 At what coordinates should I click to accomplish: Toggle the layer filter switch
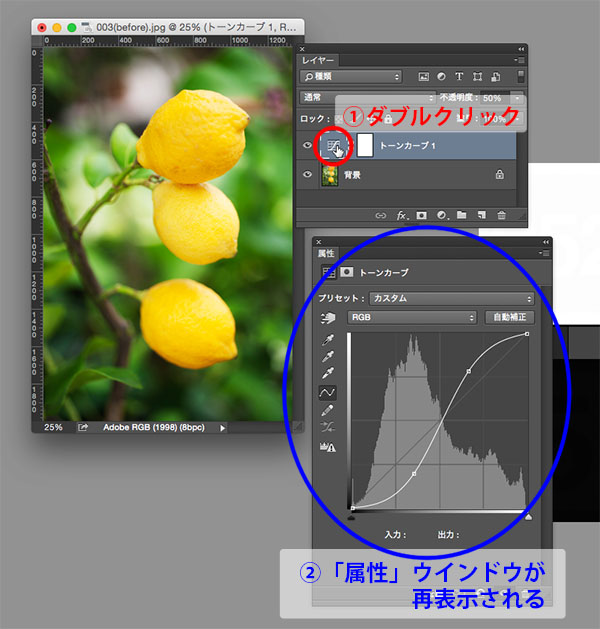tap(520, 76)
